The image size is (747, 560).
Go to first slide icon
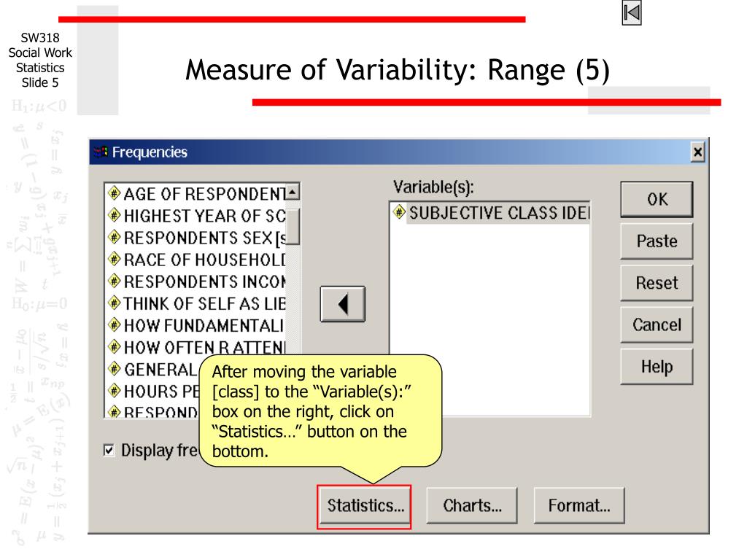click(x=632, y=13)
